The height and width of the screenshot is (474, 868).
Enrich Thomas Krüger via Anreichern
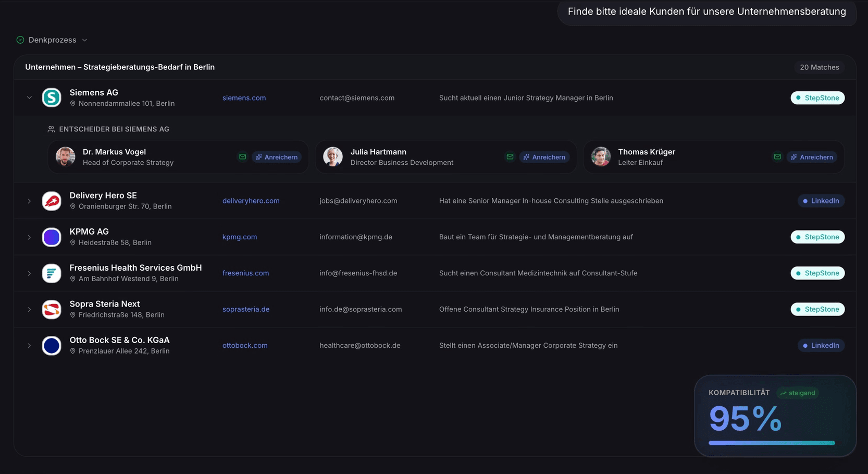812,157
